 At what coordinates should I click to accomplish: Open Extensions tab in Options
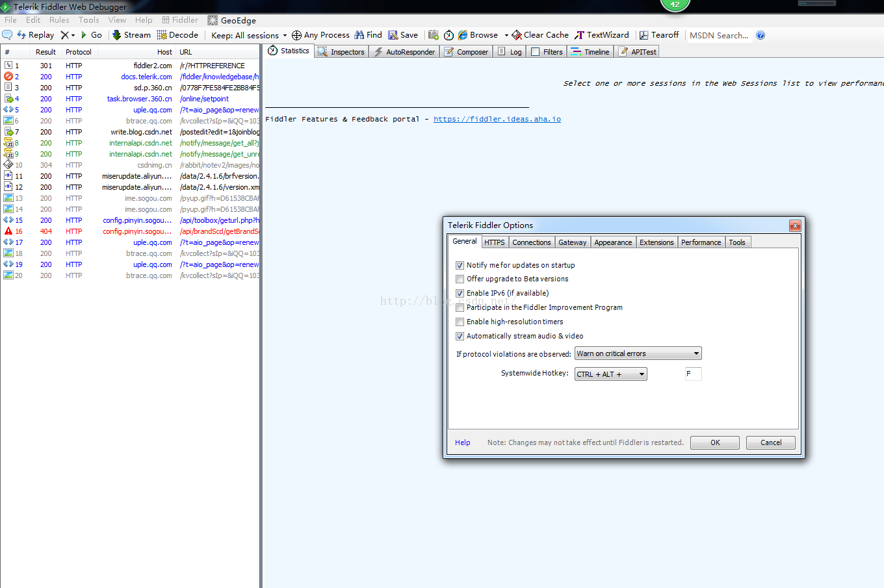pyautogui.click(x=656, y=242)
